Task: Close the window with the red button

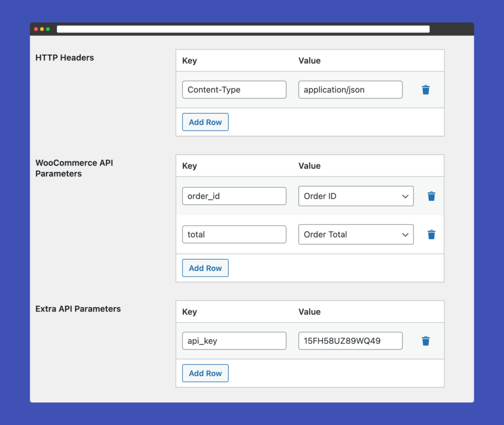Action: tap(36, 29)
